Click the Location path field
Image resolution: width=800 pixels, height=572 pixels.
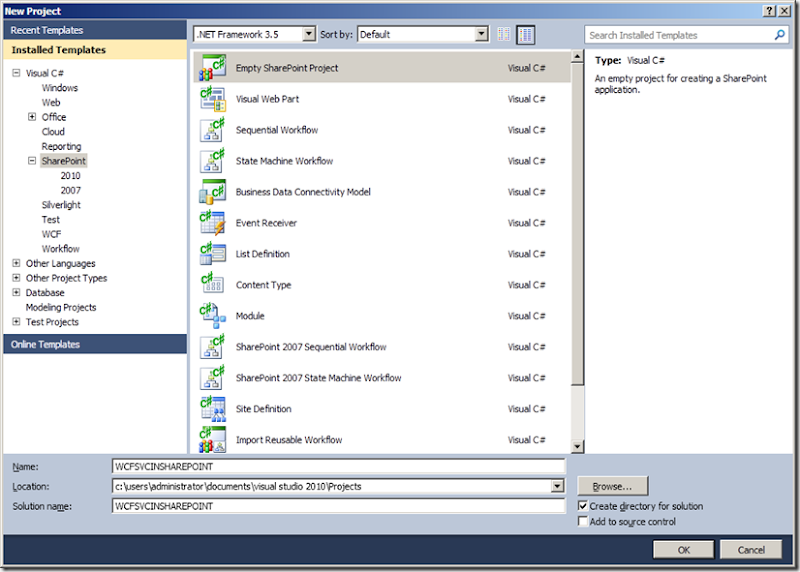[332, 486]
